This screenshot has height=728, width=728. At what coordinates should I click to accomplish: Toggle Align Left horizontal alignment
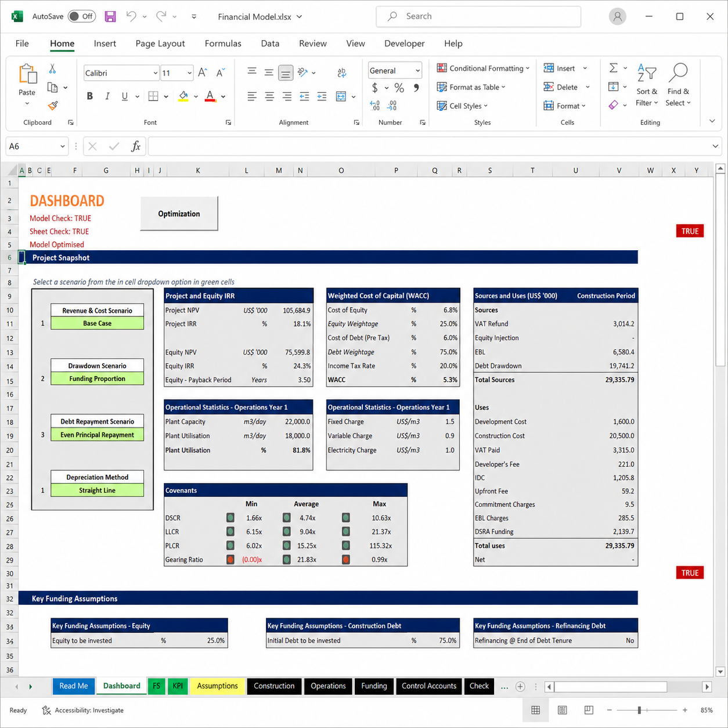pos(252,96)
